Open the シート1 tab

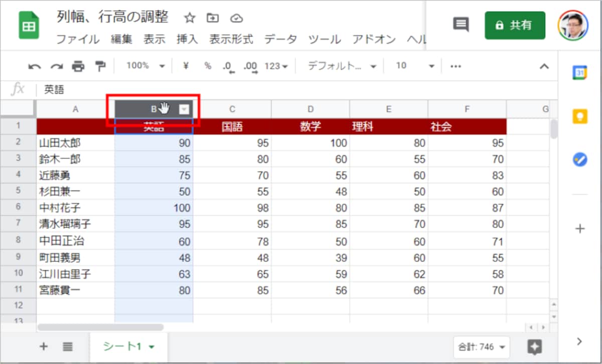coord(129,346)
